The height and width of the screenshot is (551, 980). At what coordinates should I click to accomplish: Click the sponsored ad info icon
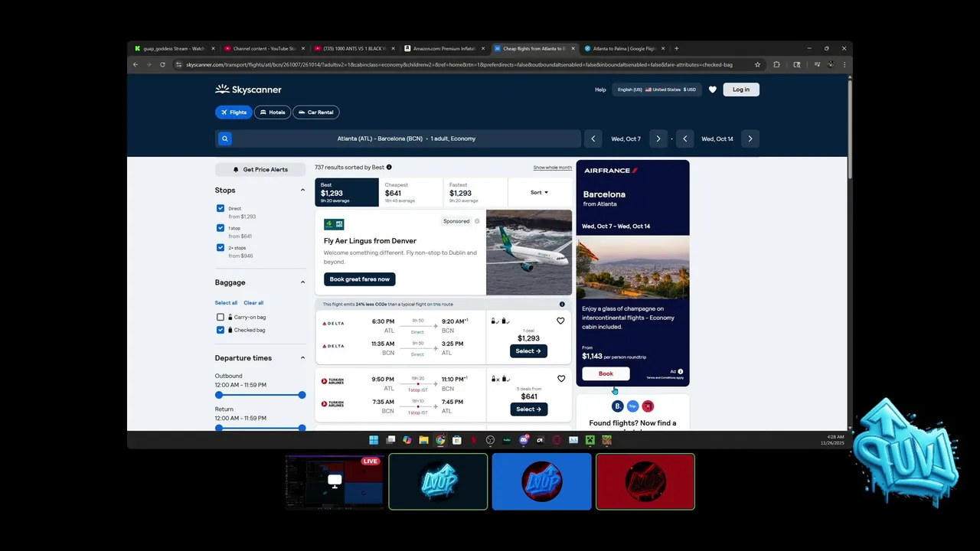point(477,221)
